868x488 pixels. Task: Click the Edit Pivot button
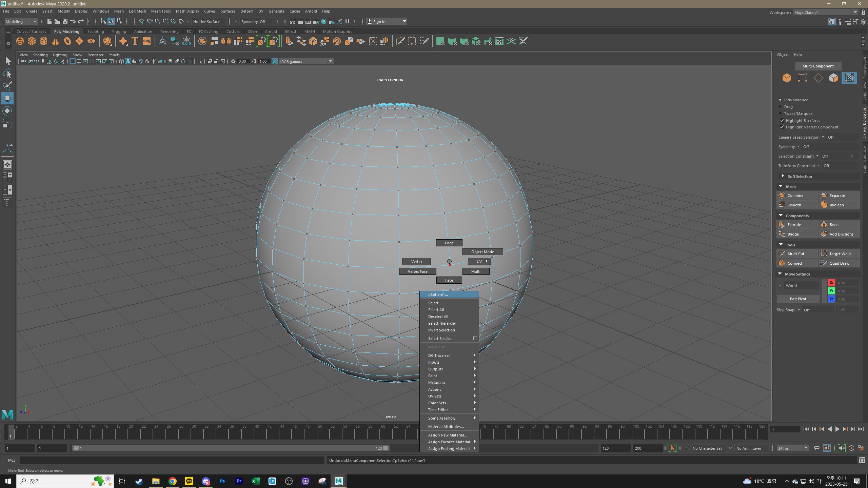798,299
